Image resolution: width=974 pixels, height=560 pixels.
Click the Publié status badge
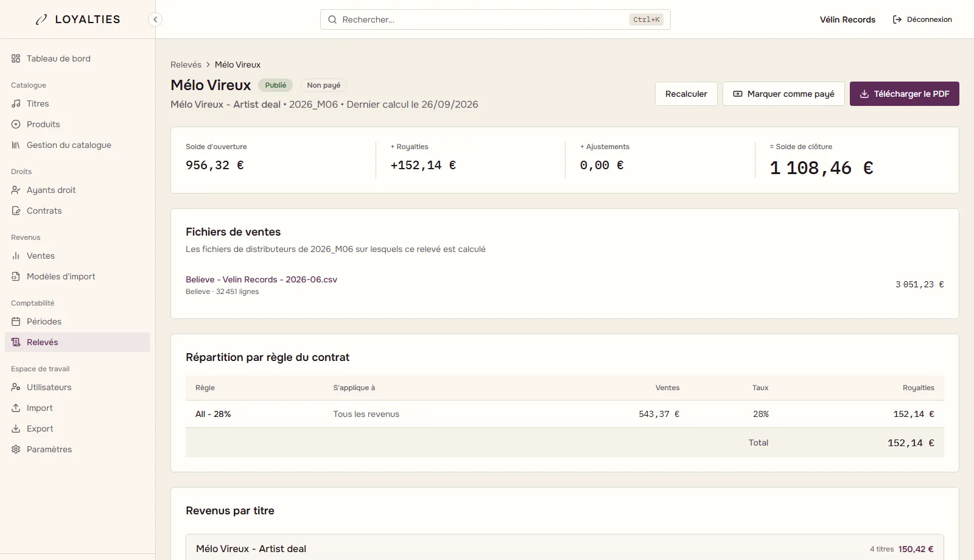[275, 85]
